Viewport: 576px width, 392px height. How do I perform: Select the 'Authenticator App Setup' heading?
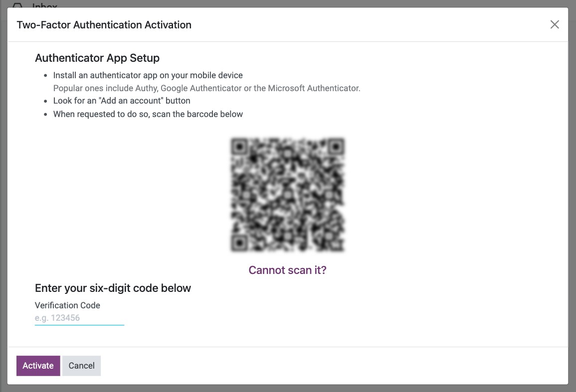(97, 58)
